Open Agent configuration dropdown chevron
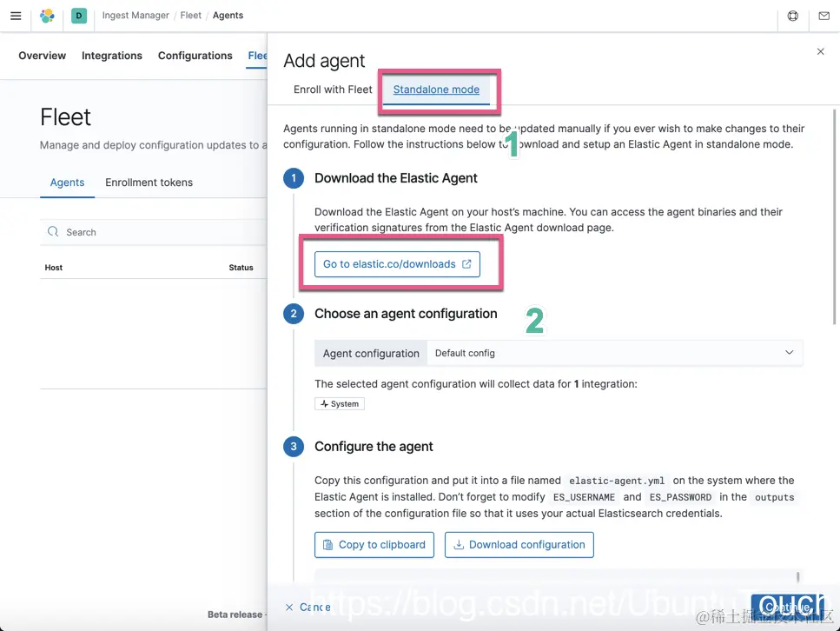This screenshot has width=840, height=631. click(x=789, y=352)
